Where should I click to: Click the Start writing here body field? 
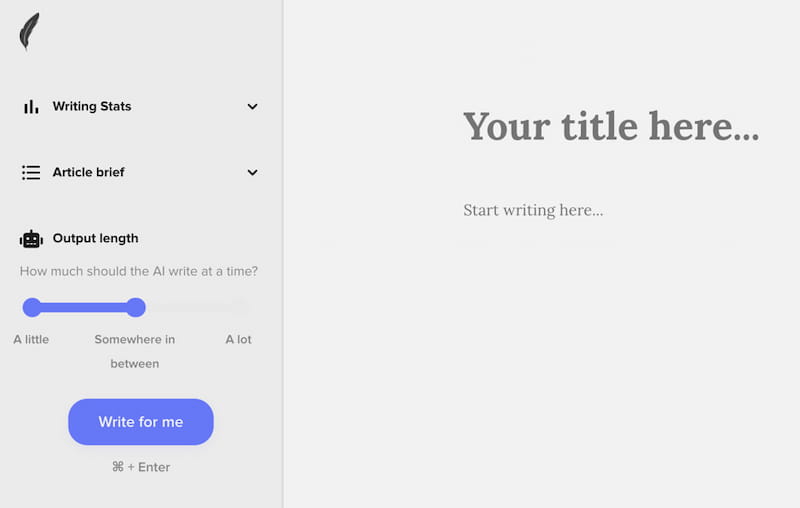[x=533, y=210]
